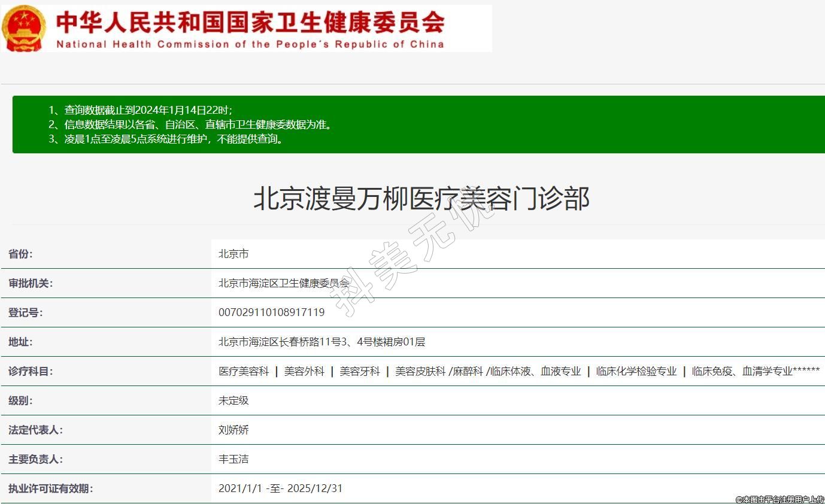Click the registration number 007029110108917119

272,312
